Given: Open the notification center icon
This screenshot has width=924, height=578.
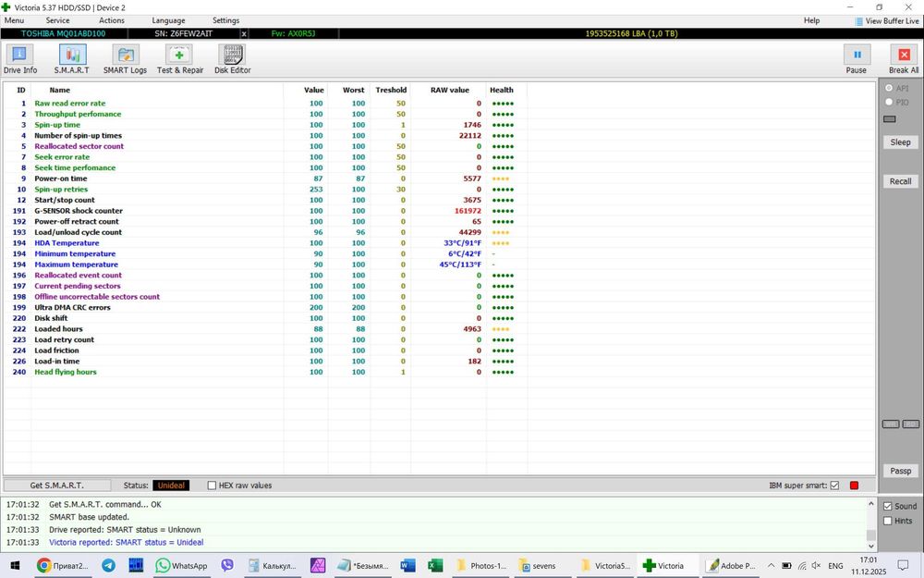Looking at the screenshot, I should tap(903, 566).
